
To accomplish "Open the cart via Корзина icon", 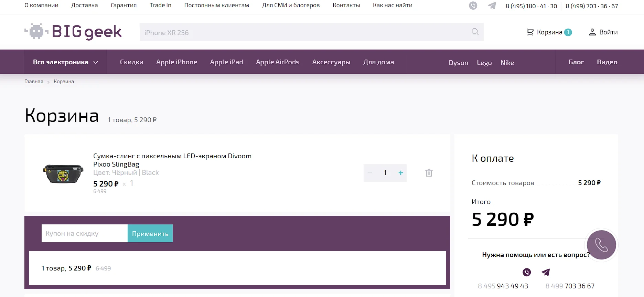I will pyautogui.click(x=530, y=32).
